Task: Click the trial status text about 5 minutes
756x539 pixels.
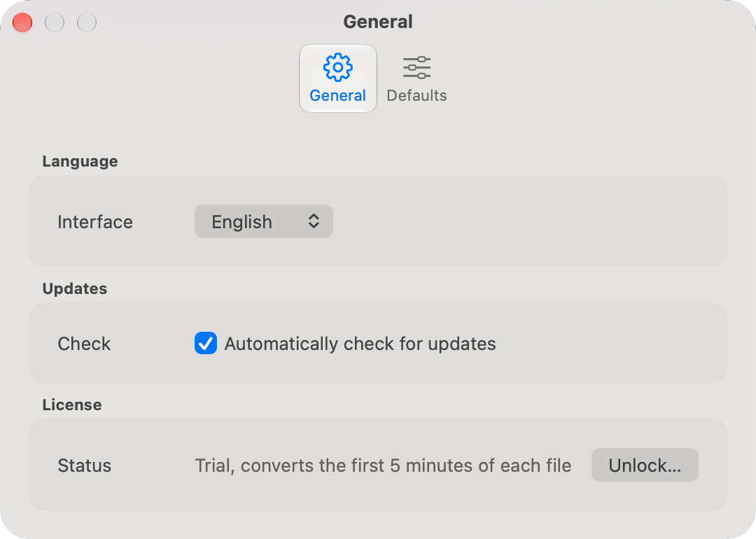Action: (383, 465)
